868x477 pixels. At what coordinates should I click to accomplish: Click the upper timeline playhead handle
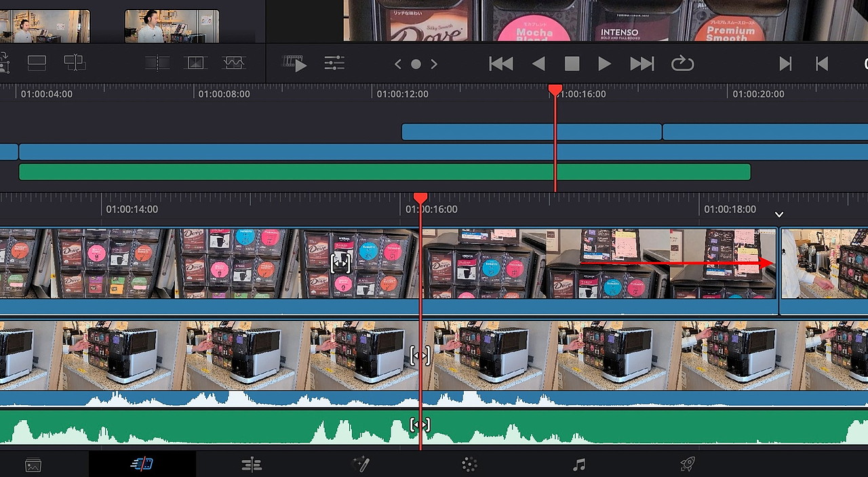555,89
